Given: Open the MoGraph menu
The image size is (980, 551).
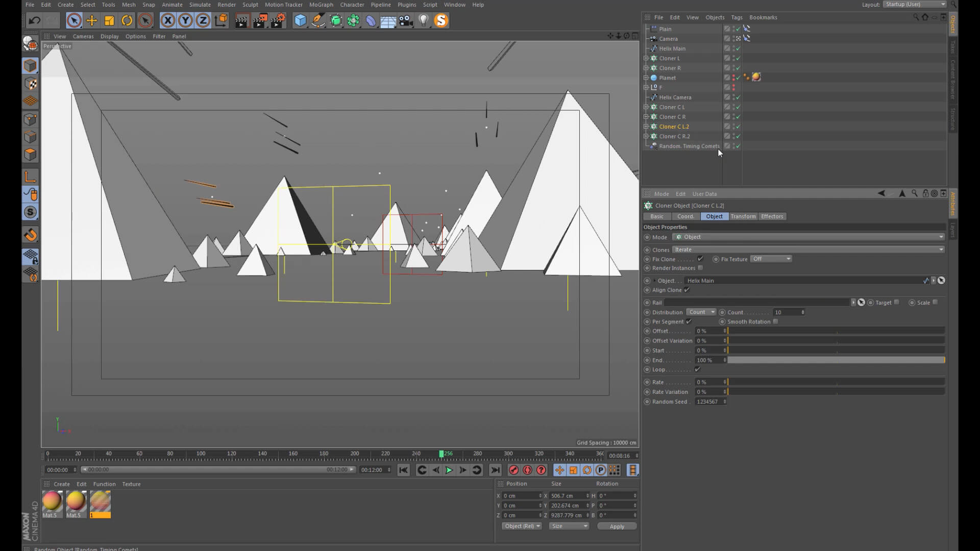Looking at the screenshot, I should pos(321,5).
